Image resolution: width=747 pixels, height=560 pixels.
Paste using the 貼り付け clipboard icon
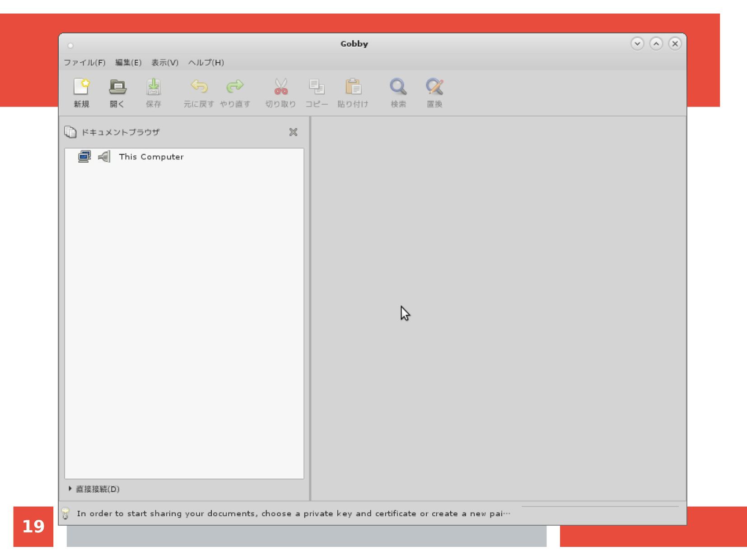click(x=353, y=87)
